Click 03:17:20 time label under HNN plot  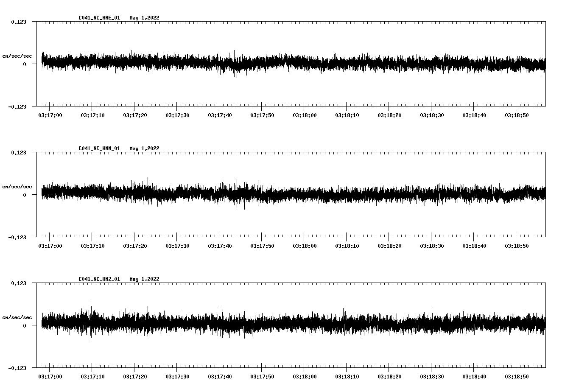135,246
